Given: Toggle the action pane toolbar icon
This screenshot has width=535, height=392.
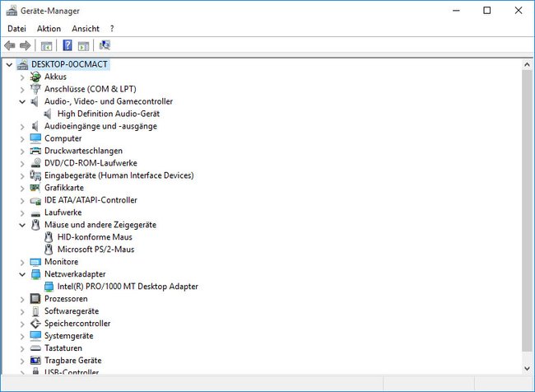Looking at the screenshot, I should coord(84,45).
